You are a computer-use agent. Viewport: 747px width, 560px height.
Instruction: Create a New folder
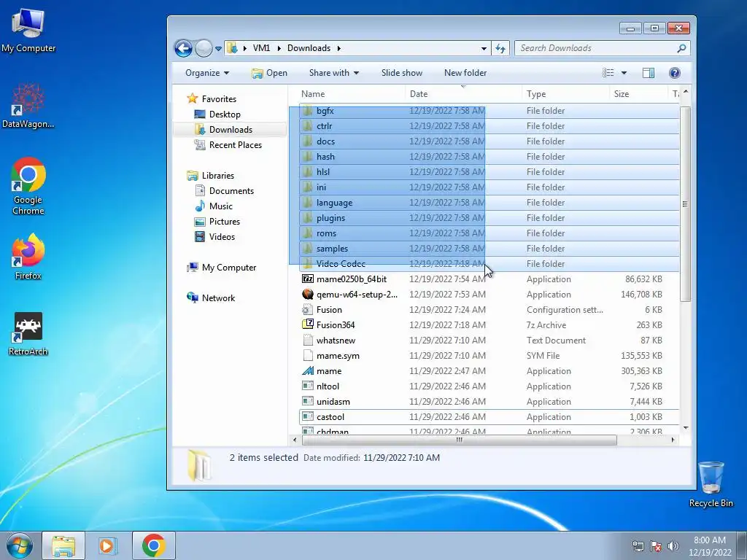click(465, 73)
